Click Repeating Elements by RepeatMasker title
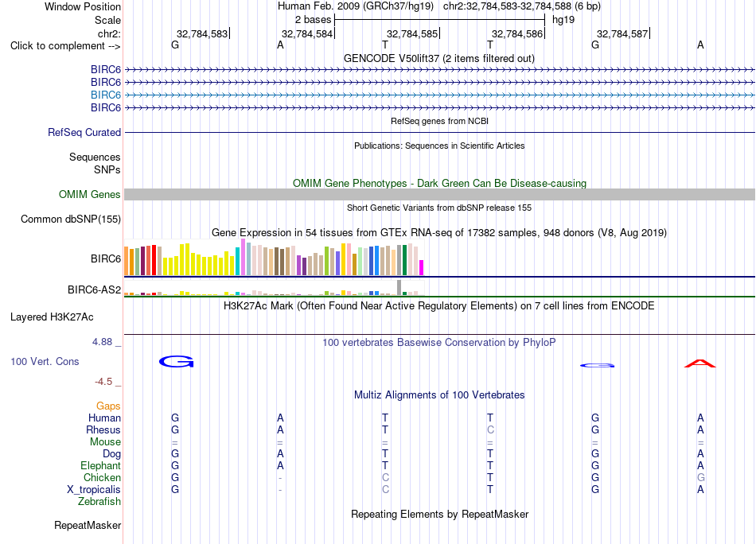Viewport: 756px width, 544px height. click(439, 514)
